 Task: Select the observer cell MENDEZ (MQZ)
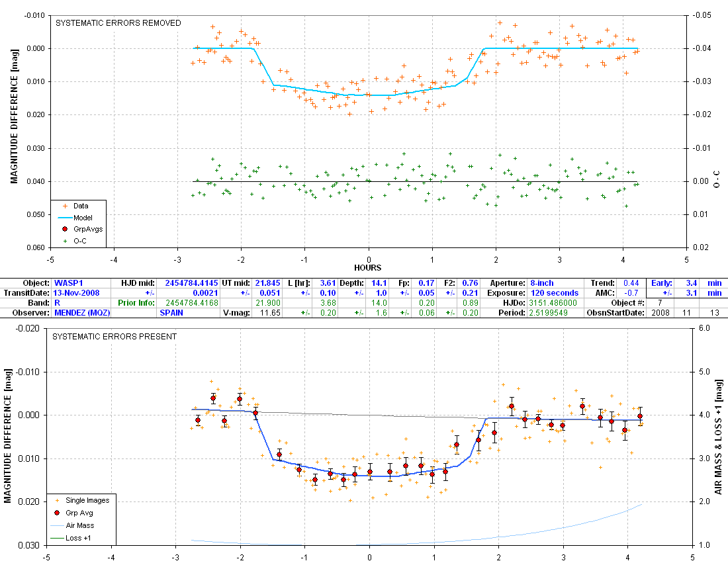[x=82, y=313]
